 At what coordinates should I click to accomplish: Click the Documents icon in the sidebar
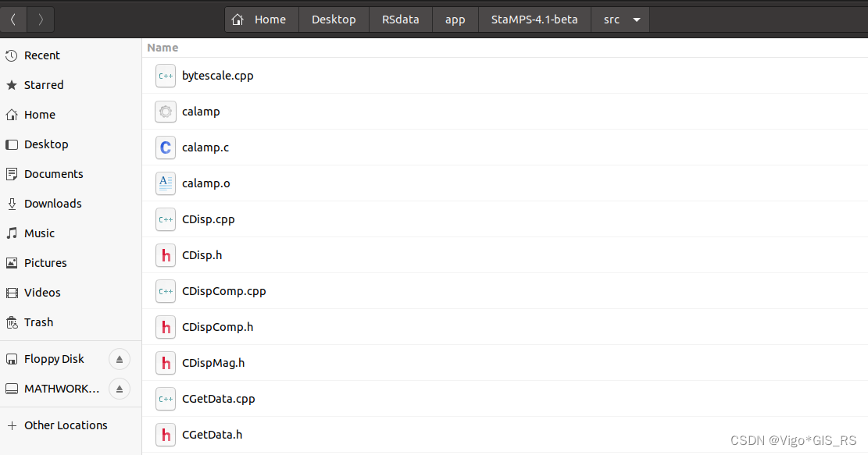[x=11, y=174]
